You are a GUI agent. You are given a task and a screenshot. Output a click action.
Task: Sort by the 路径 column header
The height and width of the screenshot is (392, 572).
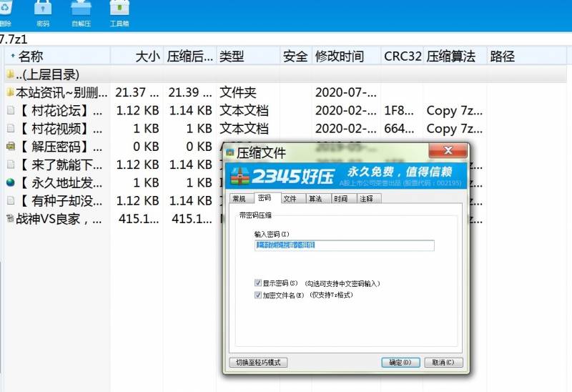[527, 57]
